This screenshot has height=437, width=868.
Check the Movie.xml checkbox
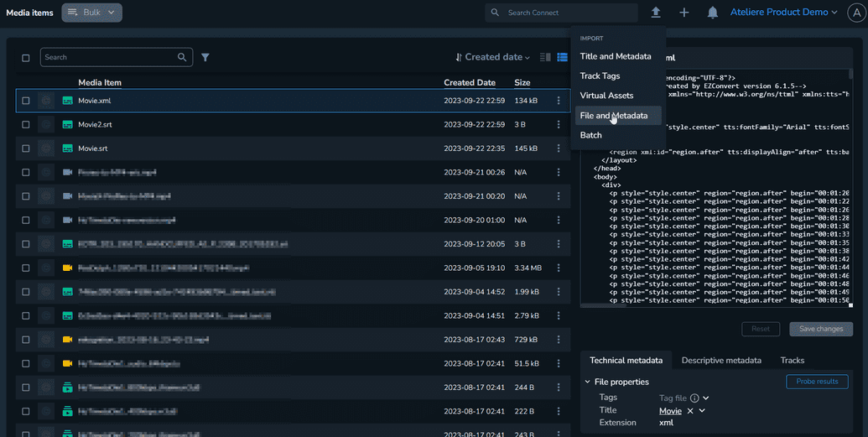coord(25,101)
